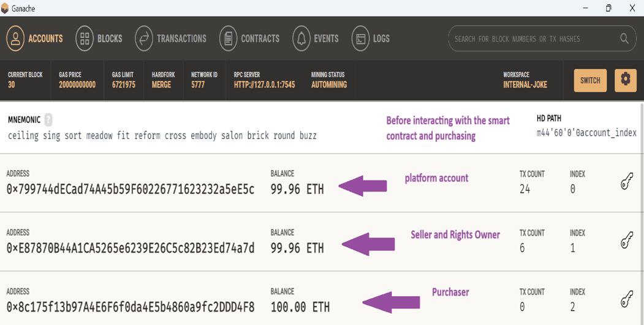Show private key for account index 2
This screenshot has height=325, width=644.
click(627, 299)
